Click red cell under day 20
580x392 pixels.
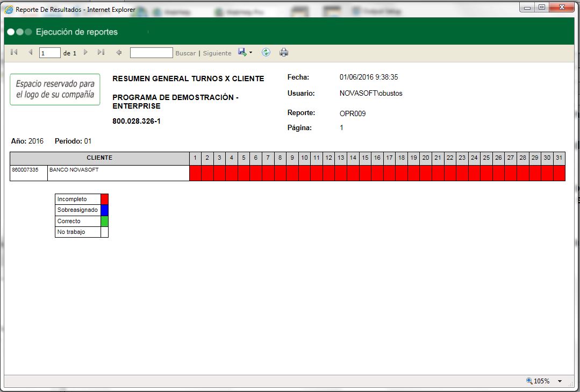426,173
